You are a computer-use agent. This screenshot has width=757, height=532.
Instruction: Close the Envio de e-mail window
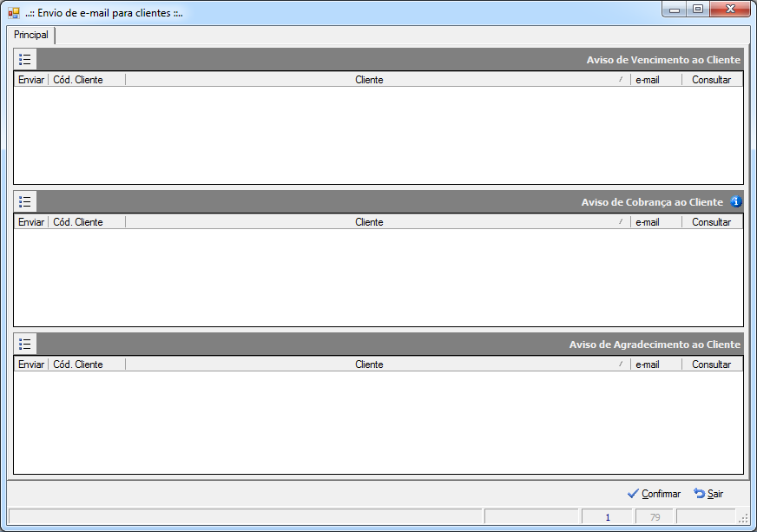pos(730,10)
